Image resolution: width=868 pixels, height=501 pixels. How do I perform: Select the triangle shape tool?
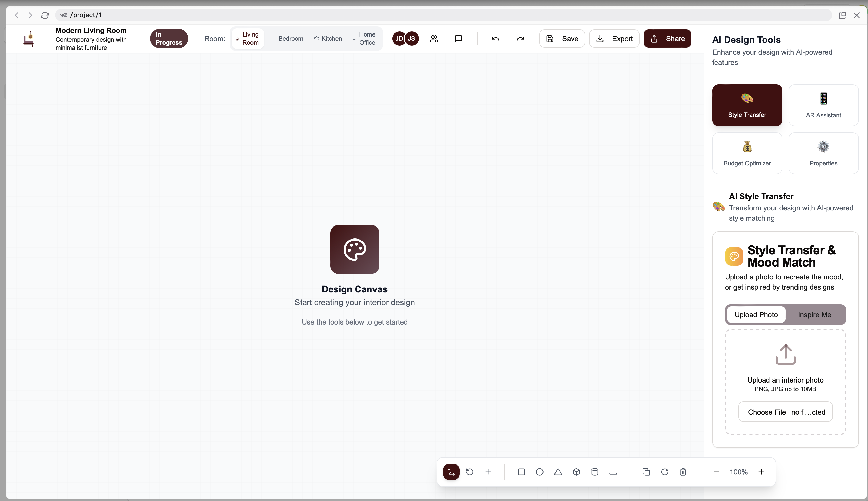click(x=558, y=472)
